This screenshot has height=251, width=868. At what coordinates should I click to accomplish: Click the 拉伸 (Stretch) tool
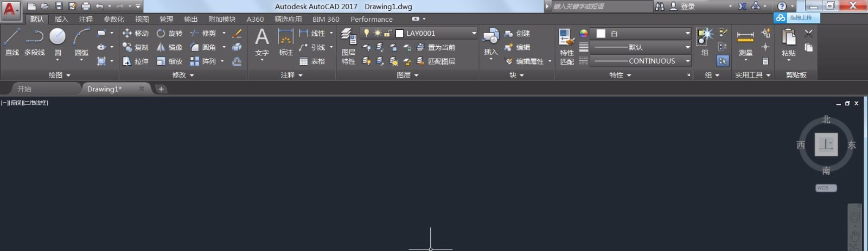coord(136,61)
